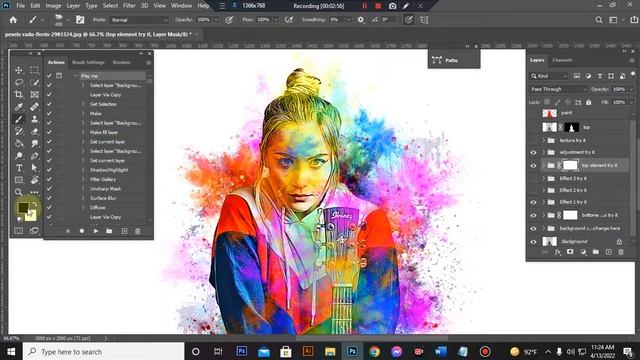Select the Make fill layer action step

[104, 132]
